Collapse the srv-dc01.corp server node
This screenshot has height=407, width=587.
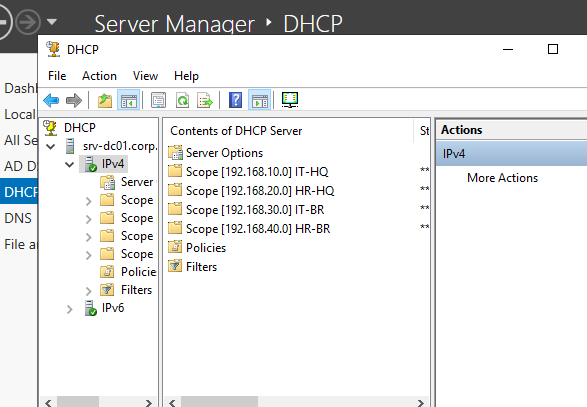(51, 146)
